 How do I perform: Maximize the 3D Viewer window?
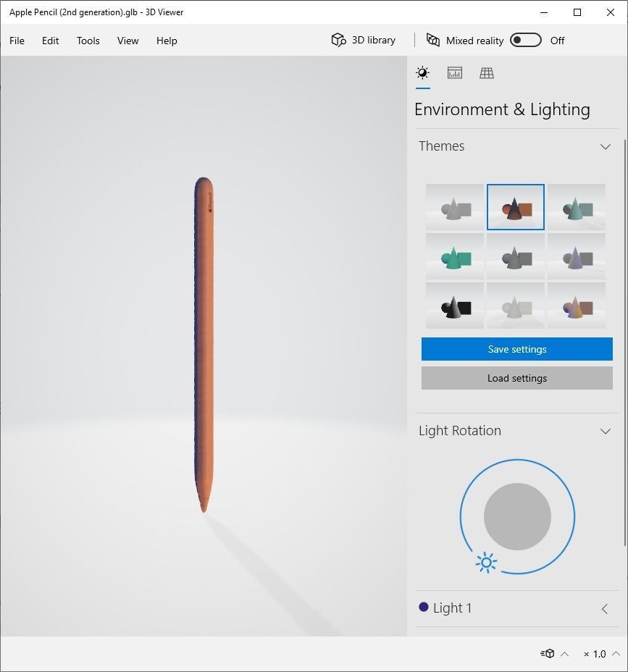577,12
